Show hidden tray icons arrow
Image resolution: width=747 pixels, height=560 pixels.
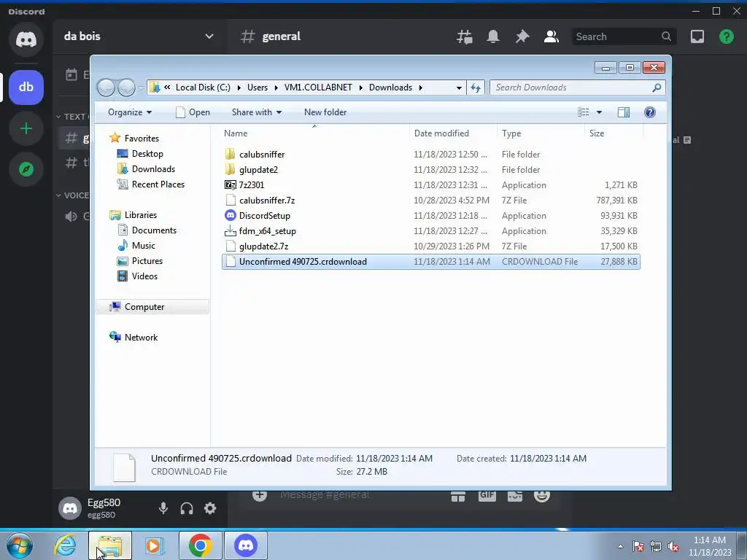coord(620,546)
